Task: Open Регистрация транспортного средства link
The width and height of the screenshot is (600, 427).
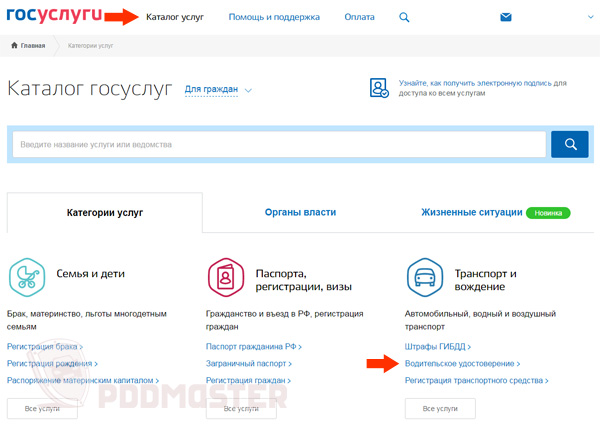Action: click(476, 380)
